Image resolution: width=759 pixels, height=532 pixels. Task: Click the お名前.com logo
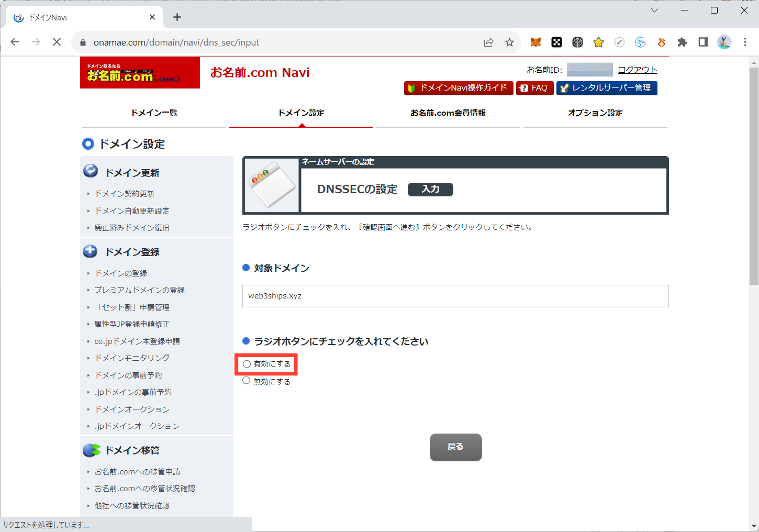click(x=140, y=73)
